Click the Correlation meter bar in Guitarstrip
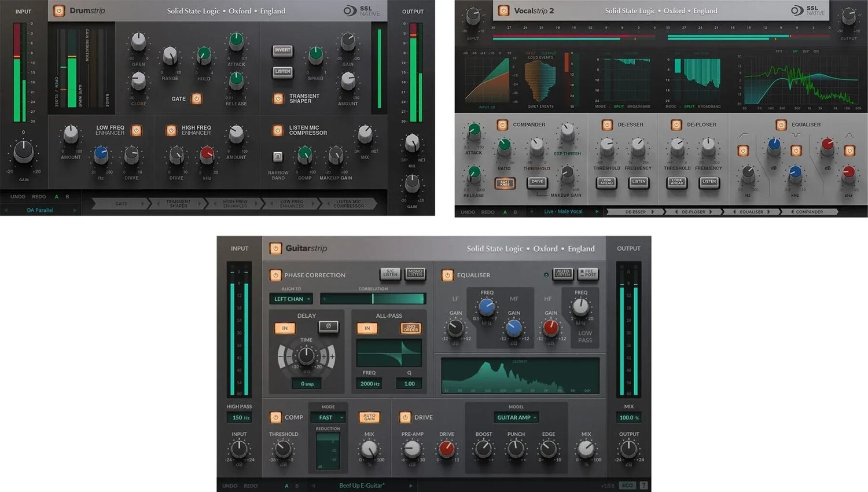Viewport: 868px width, 492px height. (373, 299)
